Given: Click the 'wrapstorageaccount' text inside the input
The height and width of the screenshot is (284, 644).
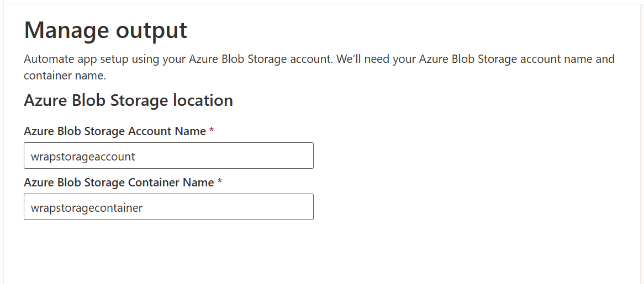Looking at the screenshot, I should click(x=83, y=157).
